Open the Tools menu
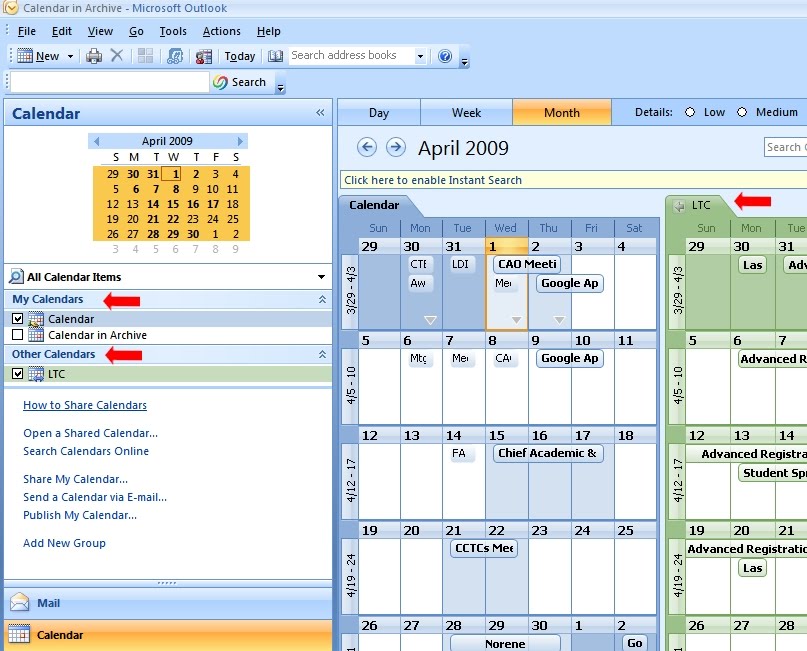This screenshot has width=807, height=651. [x=173, y=31]
